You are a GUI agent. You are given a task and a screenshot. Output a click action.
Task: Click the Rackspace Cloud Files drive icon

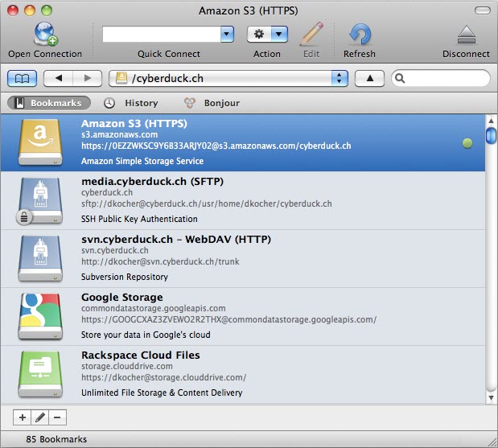coord(40,374)
